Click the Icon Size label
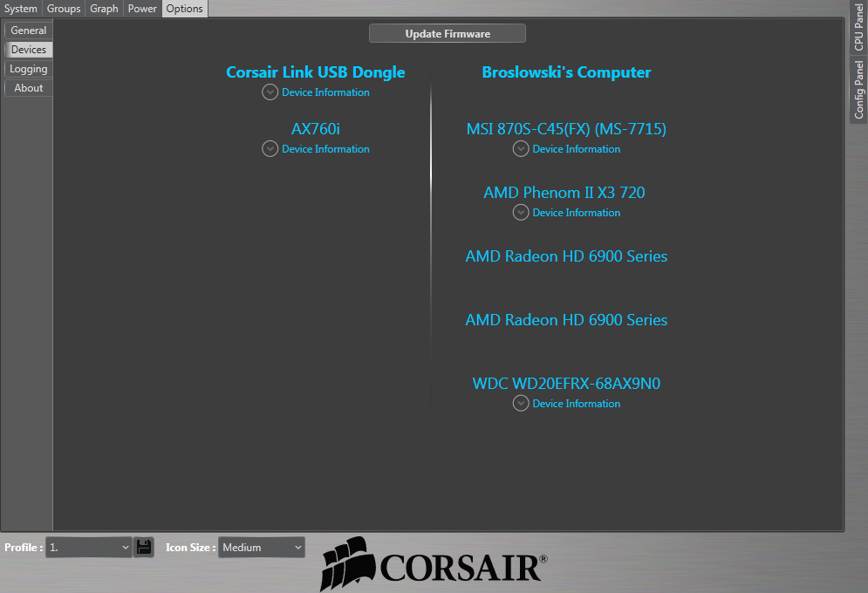Viewport: 868px width, 593px height. pyautogui.click(x=190, y=548)
